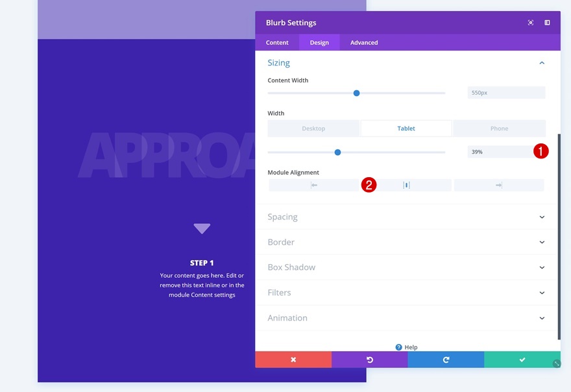Click the settings panel vertical scrollbar
The image size is (571, 392).
click(559, 237)
